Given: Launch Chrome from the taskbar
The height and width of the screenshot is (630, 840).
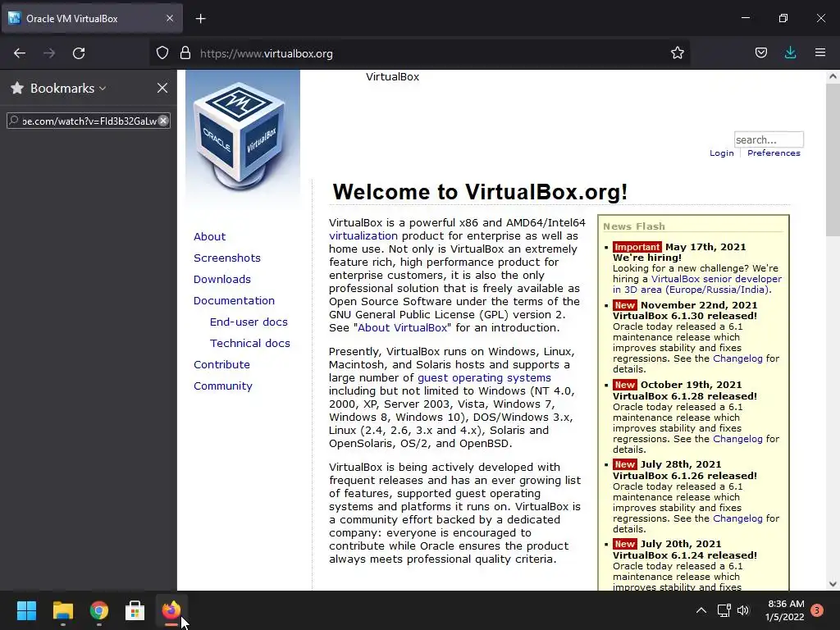Looking at the screenshot, I should tap(99, 610).
